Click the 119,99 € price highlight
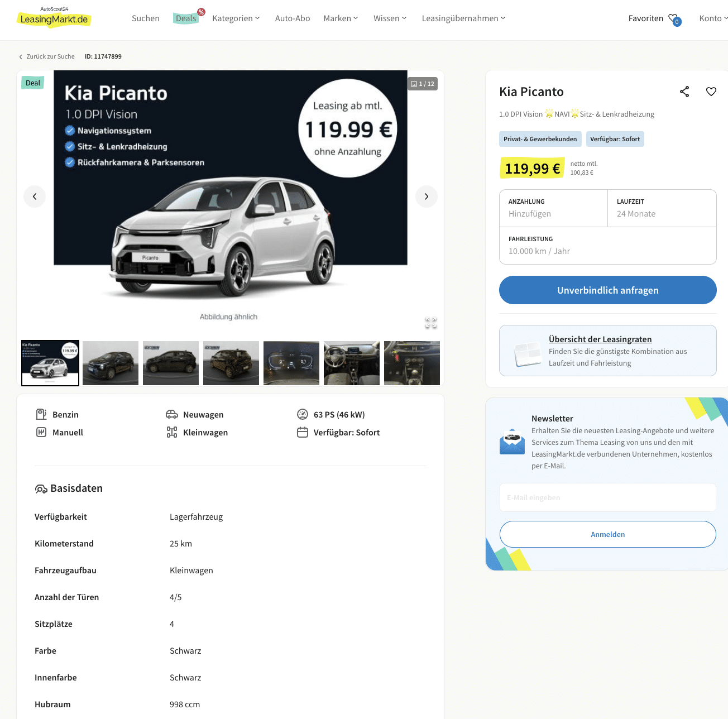 pyautogui.click(x=532, y=169)
